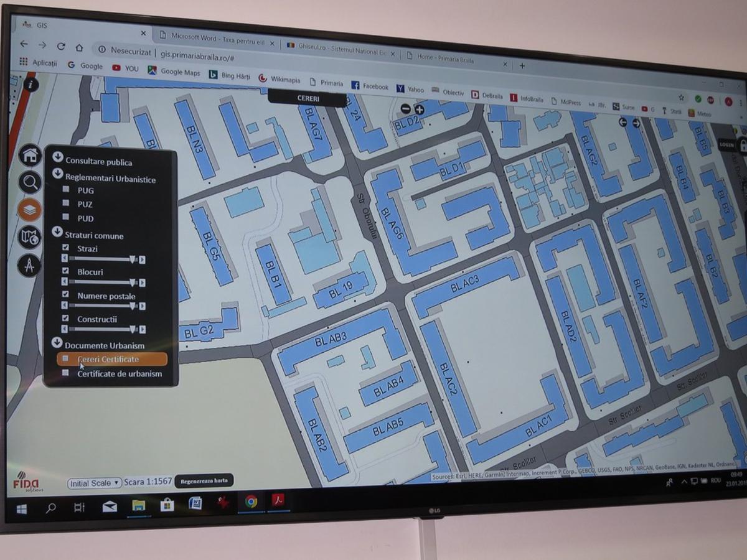Open Chrome from the Windows taskbar
The image size is (747, 560).
click(x=251, y=502)
